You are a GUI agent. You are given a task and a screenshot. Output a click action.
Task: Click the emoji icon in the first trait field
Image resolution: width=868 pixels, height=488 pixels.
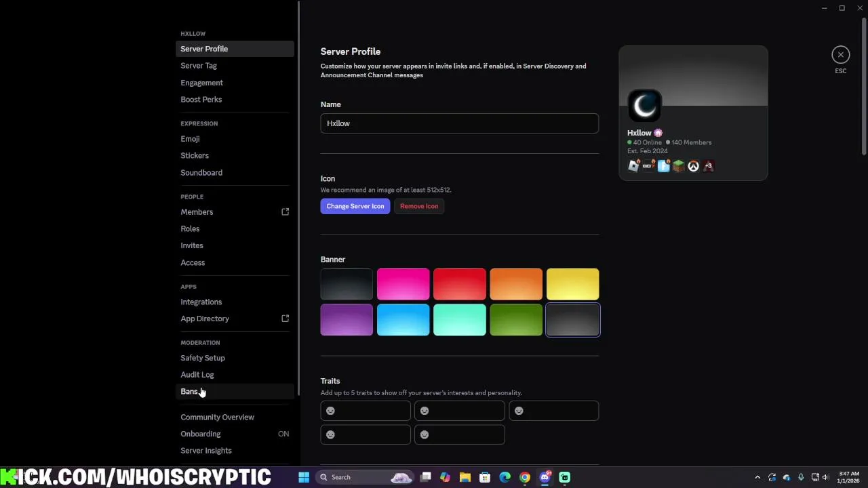(x=331, y=411)
